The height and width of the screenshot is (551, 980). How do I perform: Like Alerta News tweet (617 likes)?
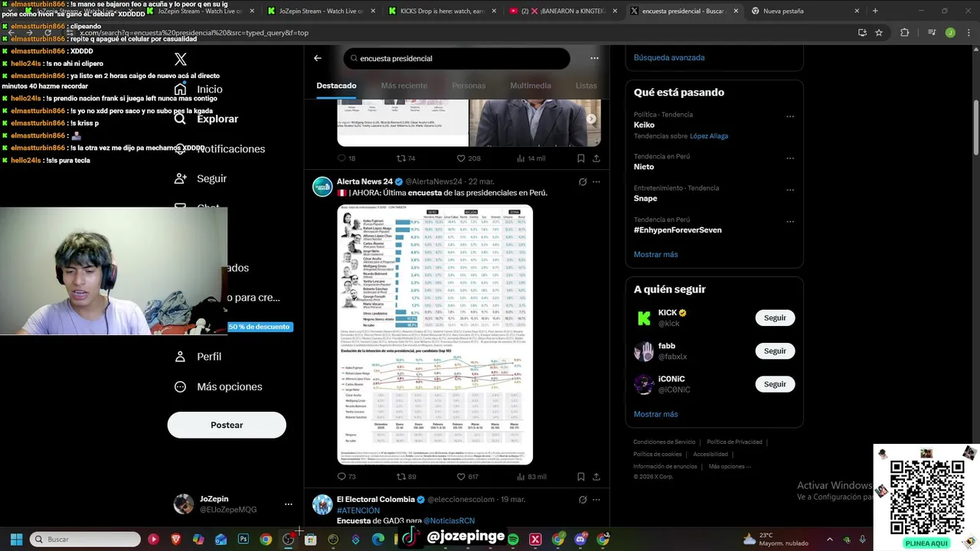click(x=468, y=477)
